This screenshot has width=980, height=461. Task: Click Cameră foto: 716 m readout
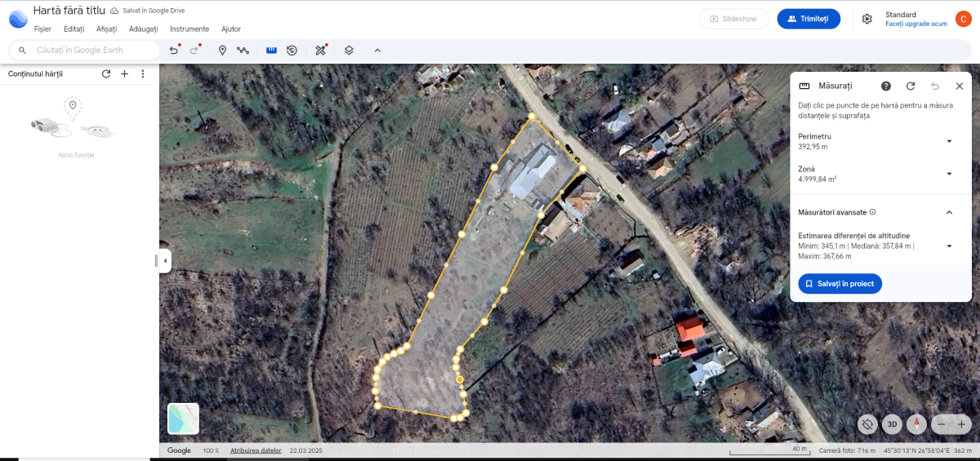click(x=847, y=450)
